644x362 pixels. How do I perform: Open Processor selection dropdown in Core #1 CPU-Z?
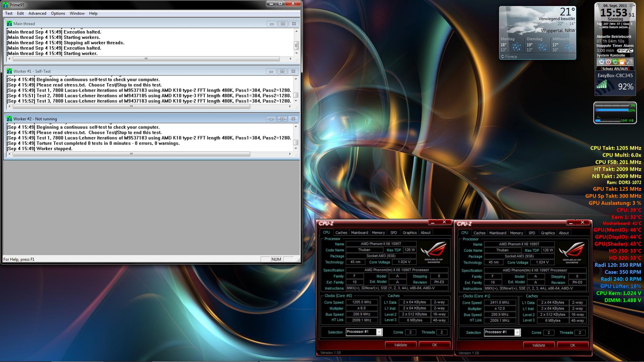pos(517,332)
